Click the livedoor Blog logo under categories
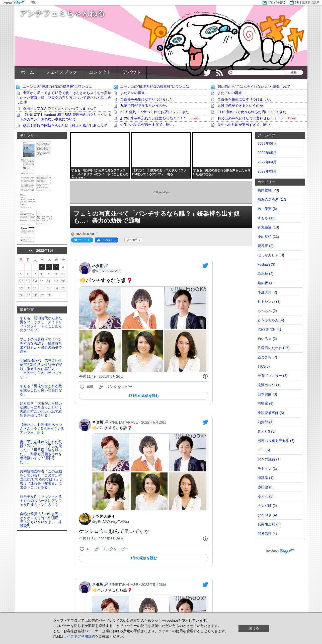The width and height of the screenshot is (322, 644). [280, 551]
